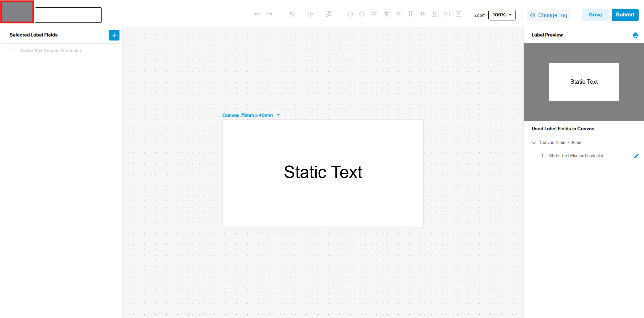Screen dimensions: 644x318
Task: Edit Static Text field with pencil icon
Action: [x=636, y=156]
